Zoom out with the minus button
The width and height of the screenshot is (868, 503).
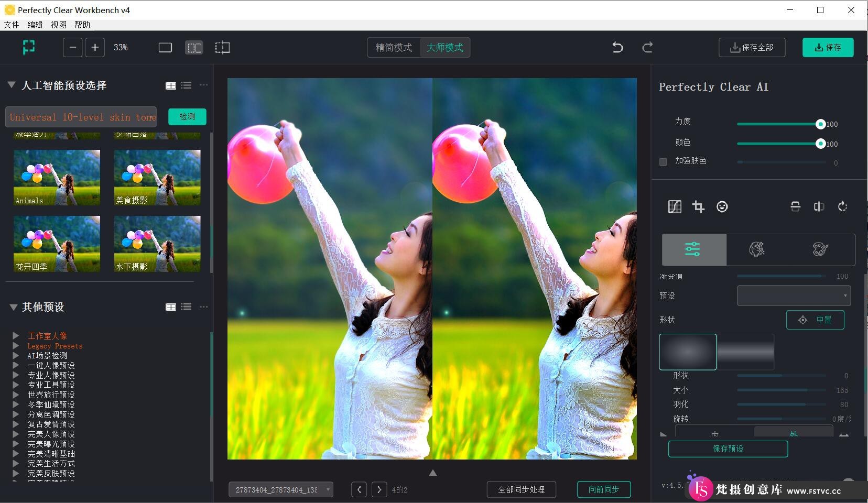click(73, 48)
